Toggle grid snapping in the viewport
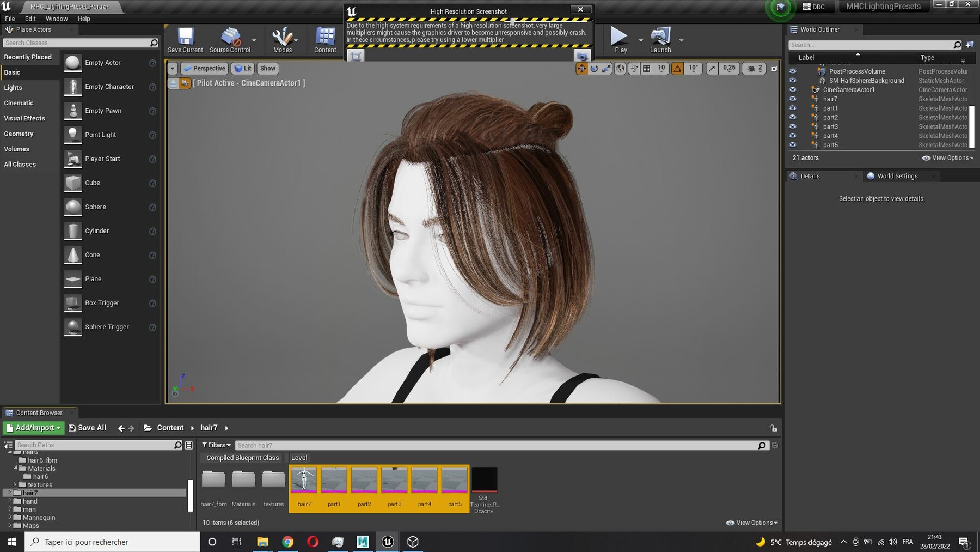The height and width of the screenshot is (552, 980). [646, 68]
